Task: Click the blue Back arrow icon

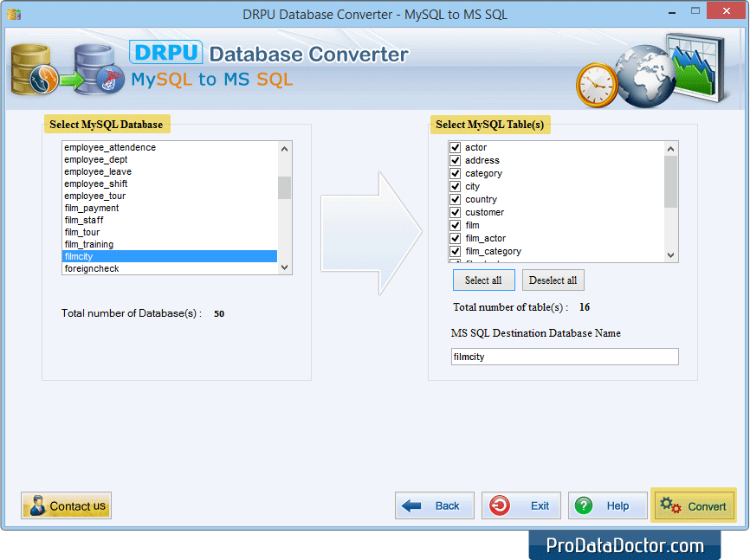Action: pos(411,505)
